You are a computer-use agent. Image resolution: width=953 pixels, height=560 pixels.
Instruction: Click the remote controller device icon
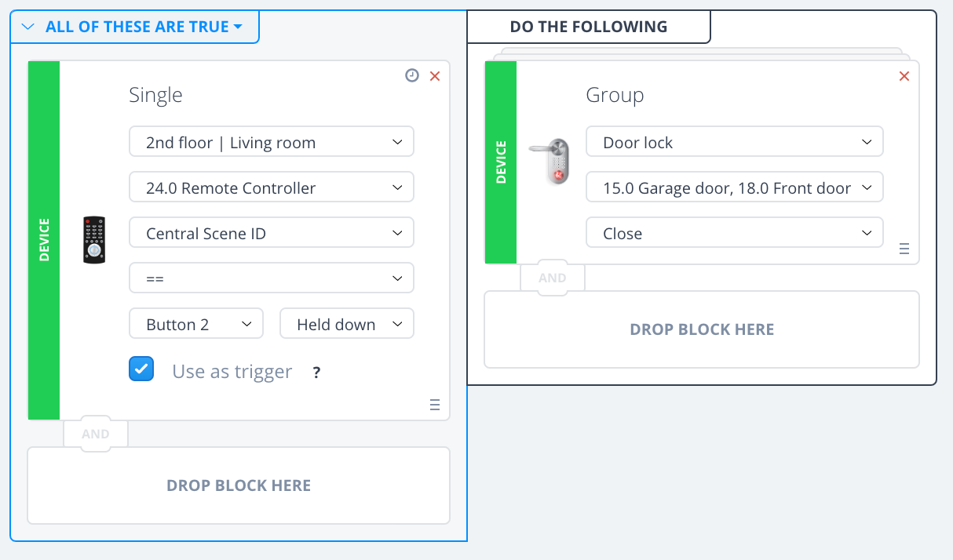pos(94,240)
